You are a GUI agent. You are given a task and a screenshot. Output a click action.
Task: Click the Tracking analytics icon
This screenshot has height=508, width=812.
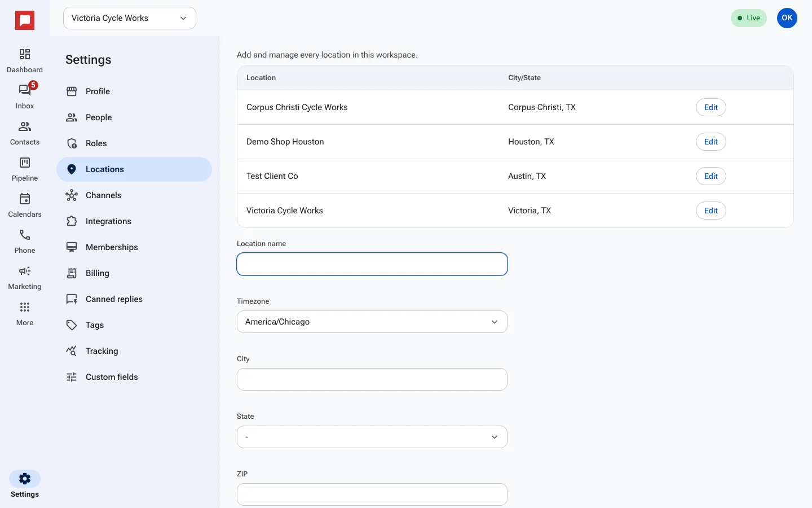coord(72,351)
